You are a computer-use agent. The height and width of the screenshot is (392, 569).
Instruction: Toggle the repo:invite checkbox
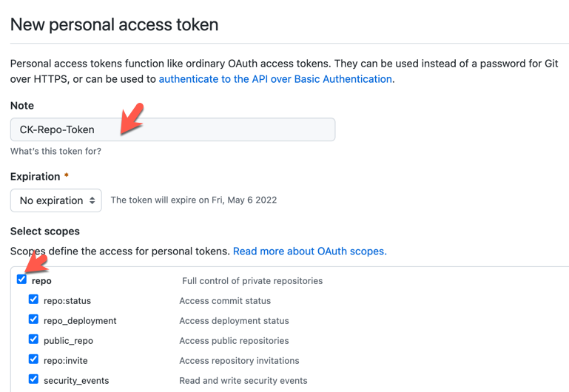(x=33, y=359)
